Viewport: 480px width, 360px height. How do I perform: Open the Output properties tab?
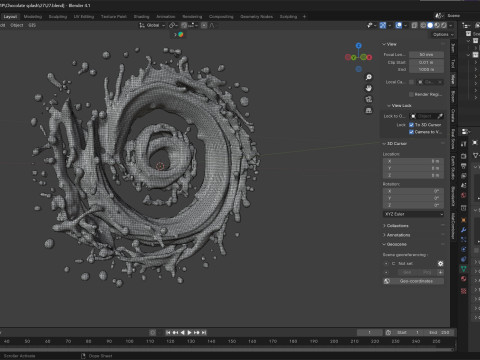coord(463,166)
